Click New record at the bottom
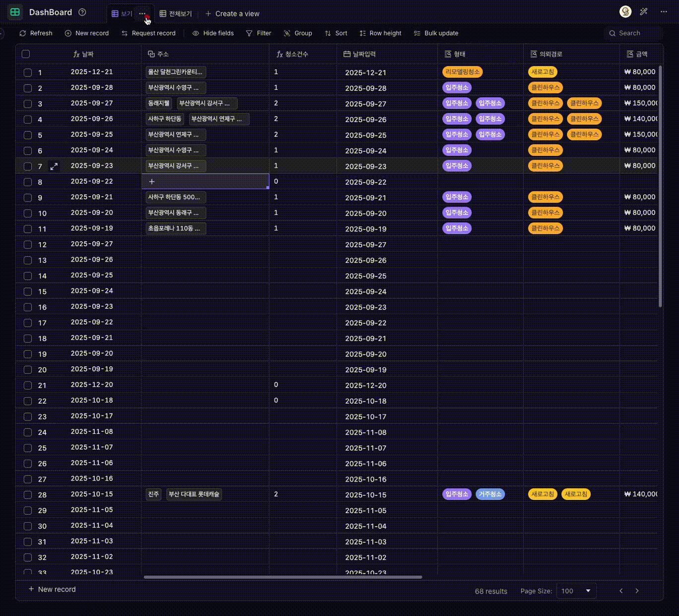Viewport: 679px width, 616px height. 52,589
